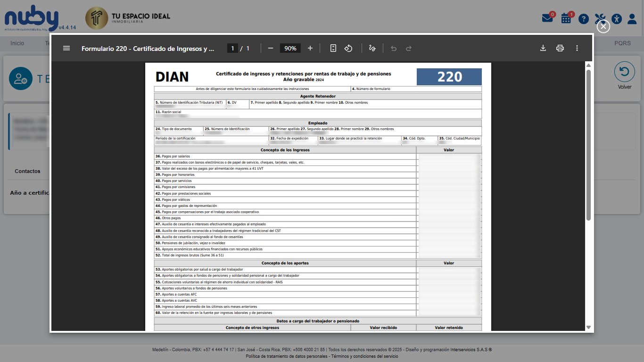Click Concepto de los aportes header
This screenshot has width=644, height=362.
(x=285, y=263)
